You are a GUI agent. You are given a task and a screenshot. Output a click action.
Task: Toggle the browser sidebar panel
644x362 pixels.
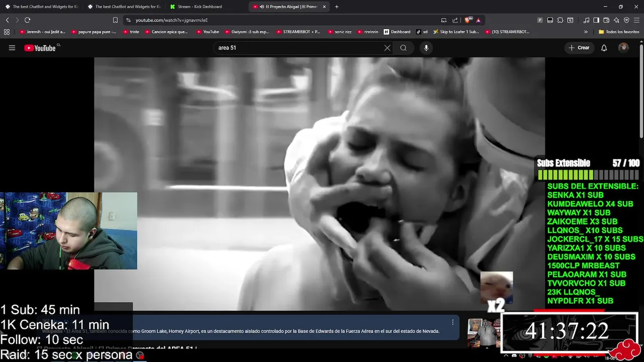coord(596,20)
